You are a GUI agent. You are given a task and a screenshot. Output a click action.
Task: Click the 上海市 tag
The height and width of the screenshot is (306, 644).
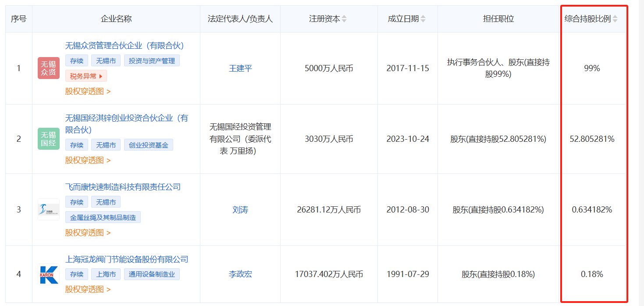coord(106,274)
